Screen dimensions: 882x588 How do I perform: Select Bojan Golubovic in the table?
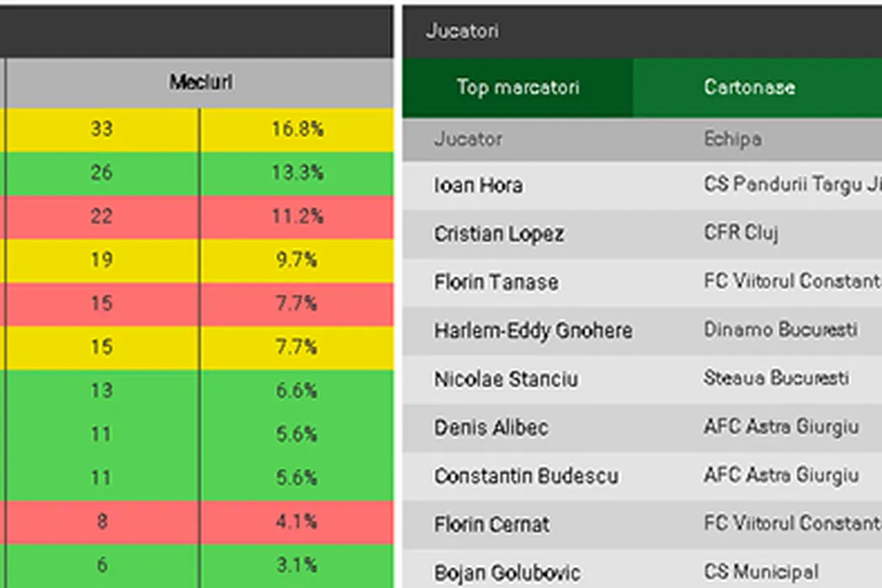(x=507, y=573)
